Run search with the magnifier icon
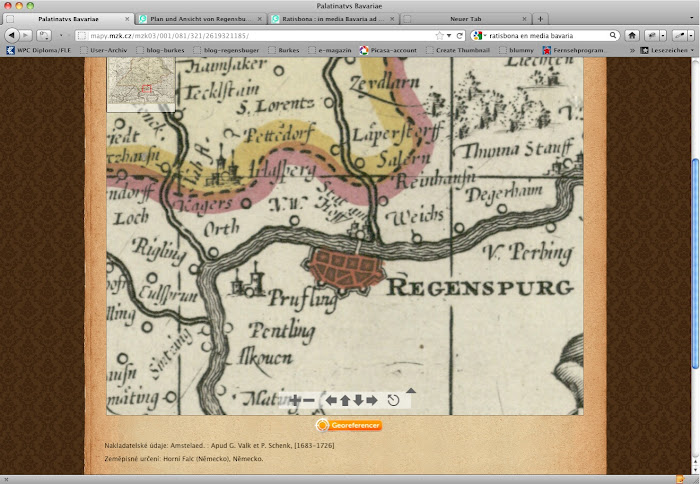The height and width of the screenshot is (484, 700). (x=613, y=35)
